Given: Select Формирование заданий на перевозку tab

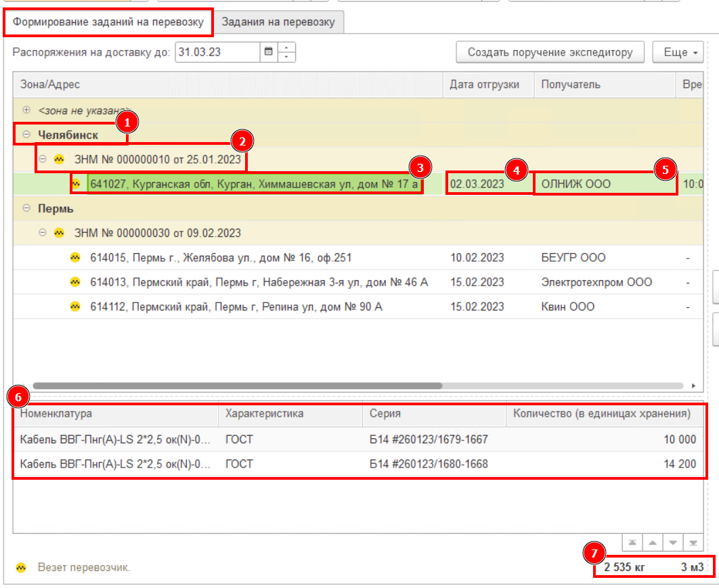Looking at the screenshot, I should [x=108, y=22].
